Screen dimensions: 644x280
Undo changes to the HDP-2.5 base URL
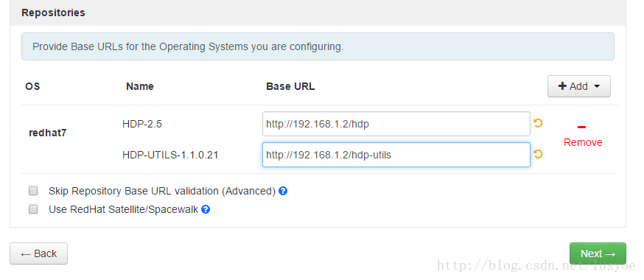[538, 123]
